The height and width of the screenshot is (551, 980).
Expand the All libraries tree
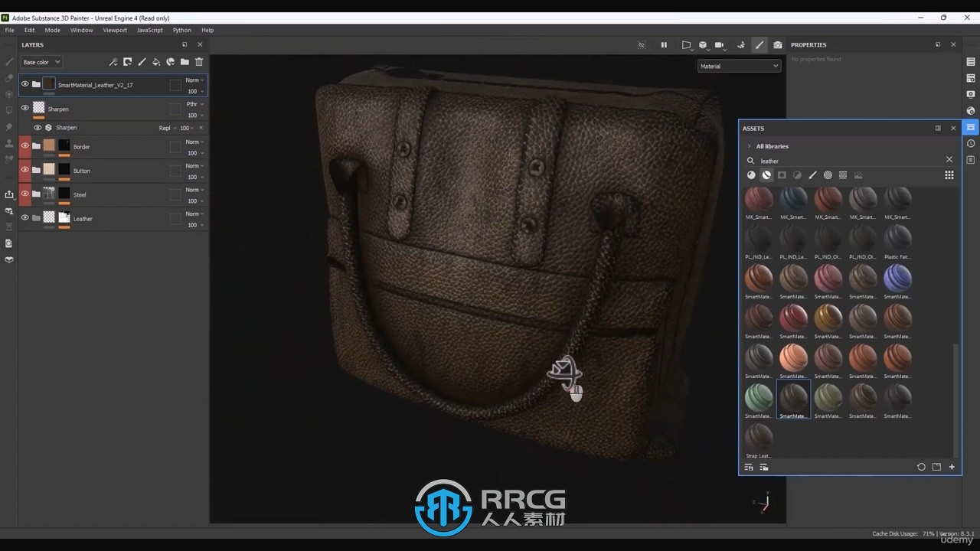(x=749, y=146)
